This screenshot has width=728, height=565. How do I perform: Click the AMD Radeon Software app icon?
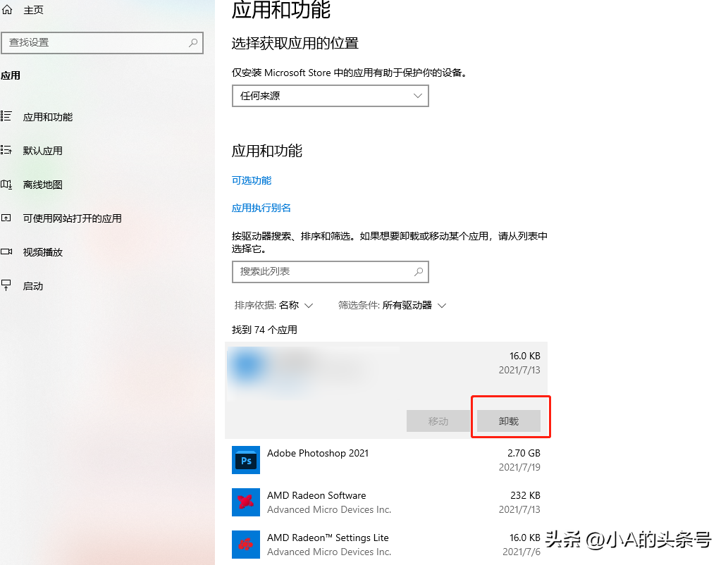[x=246, y=502]
